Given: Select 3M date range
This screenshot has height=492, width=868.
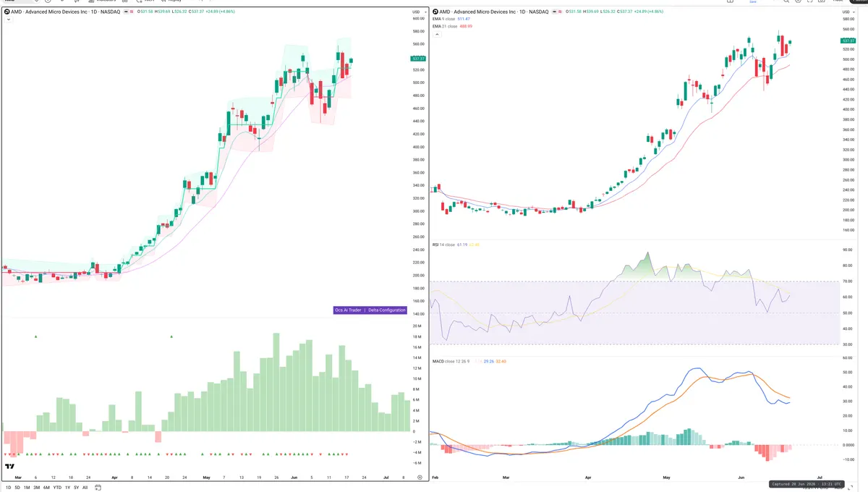Looking at the screenshot, I should point(36,488).
